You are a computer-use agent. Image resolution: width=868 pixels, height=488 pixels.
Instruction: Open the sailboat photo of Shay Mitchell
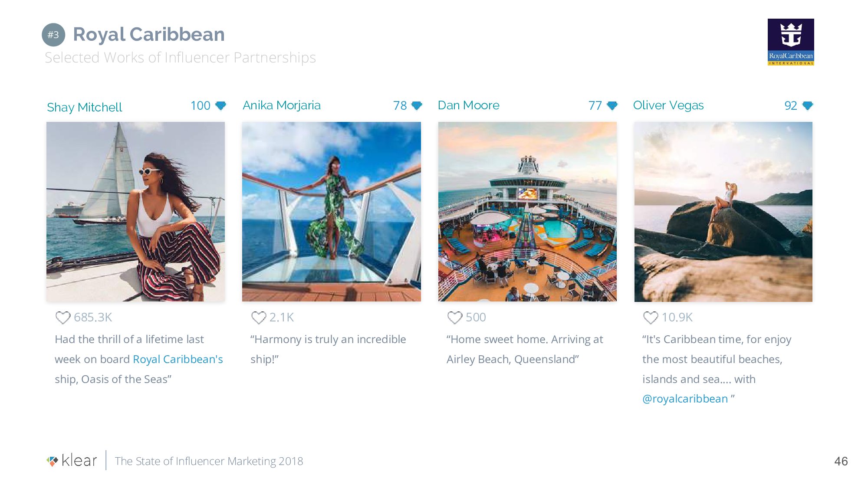(x=135, y=211)
